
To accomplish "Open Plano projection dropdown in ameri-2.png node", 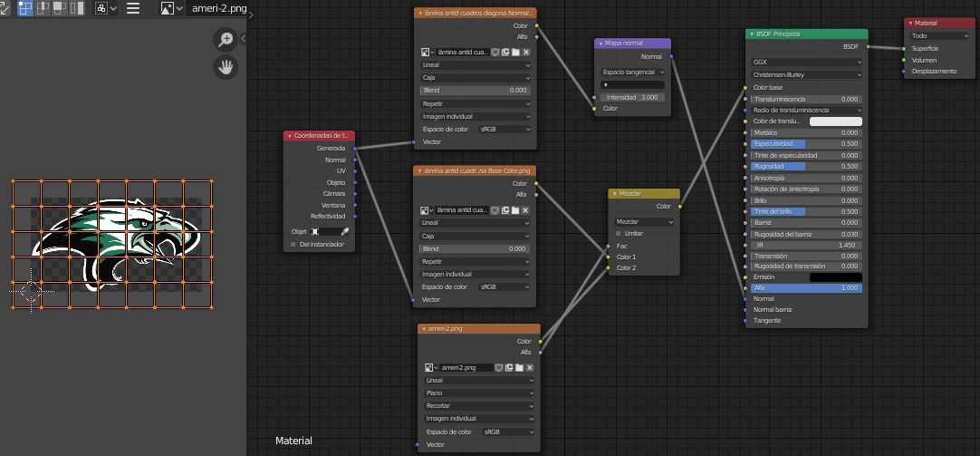I will coord(479,393).
